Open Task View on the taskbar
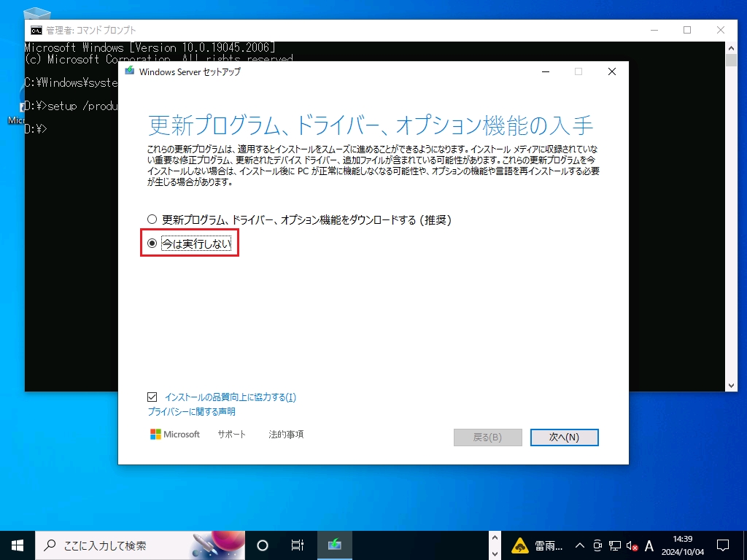Image resolution: width=747 pixels, height=560 pixels. coord(298,545)
